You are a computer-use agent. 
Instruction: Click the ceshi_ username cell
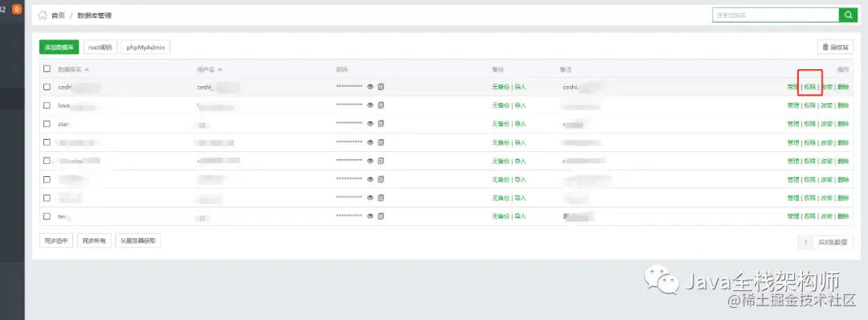[218, 87]
